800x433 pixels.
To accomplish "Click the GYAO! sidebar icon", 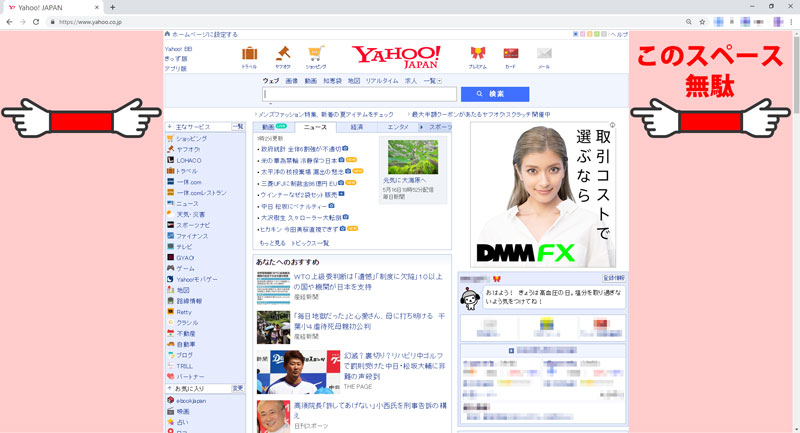I will coord(170,258).
